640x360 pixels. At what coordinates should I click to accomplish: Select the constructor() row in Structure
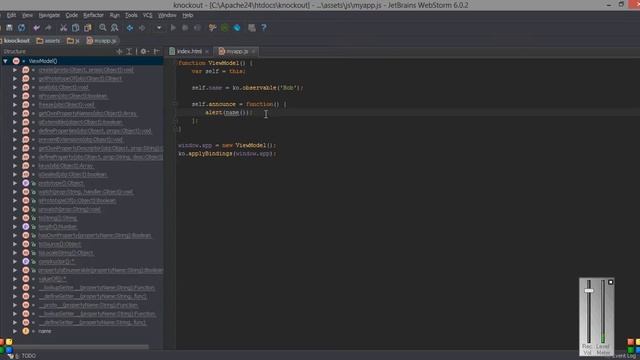point(82,262)
